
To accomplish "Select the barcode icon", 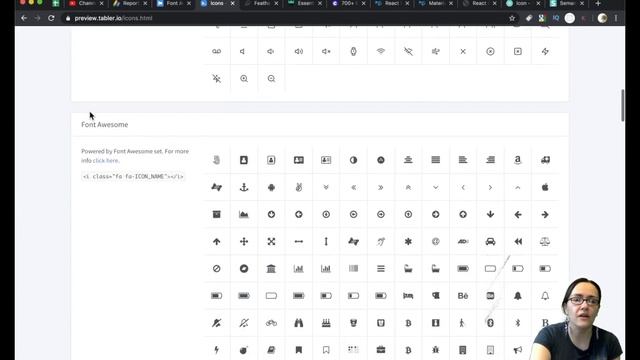I will click(x=353, y=269).
